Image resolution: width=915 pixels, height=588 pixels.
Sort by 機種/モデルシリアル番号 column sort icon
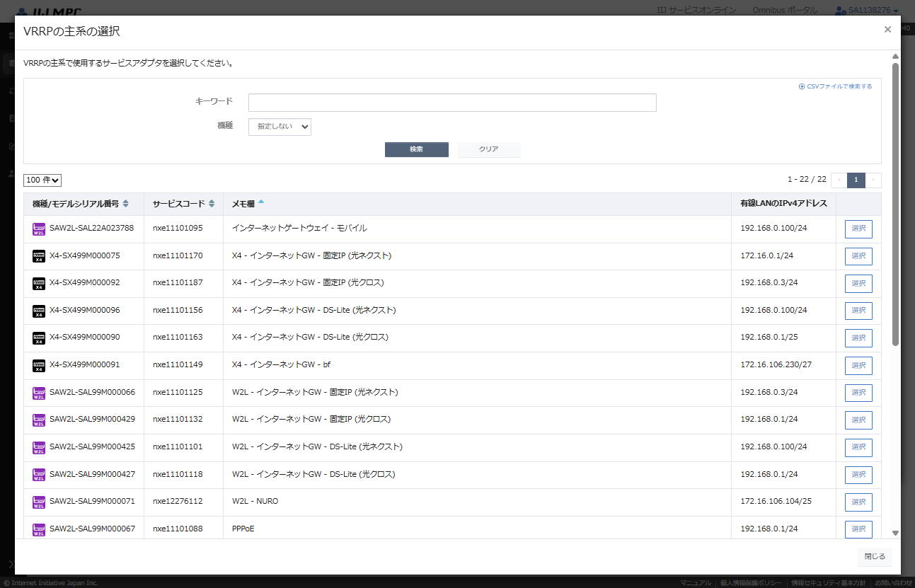pyautogui.click(x=126, y=204)
